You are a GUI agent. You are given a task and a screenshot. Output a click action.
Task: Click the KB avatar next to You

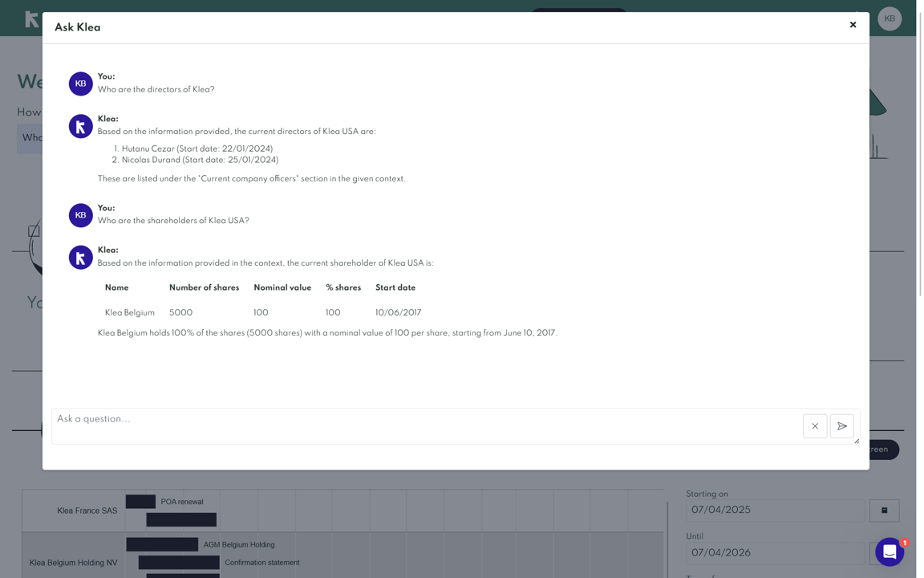click(x=79, y=83)
